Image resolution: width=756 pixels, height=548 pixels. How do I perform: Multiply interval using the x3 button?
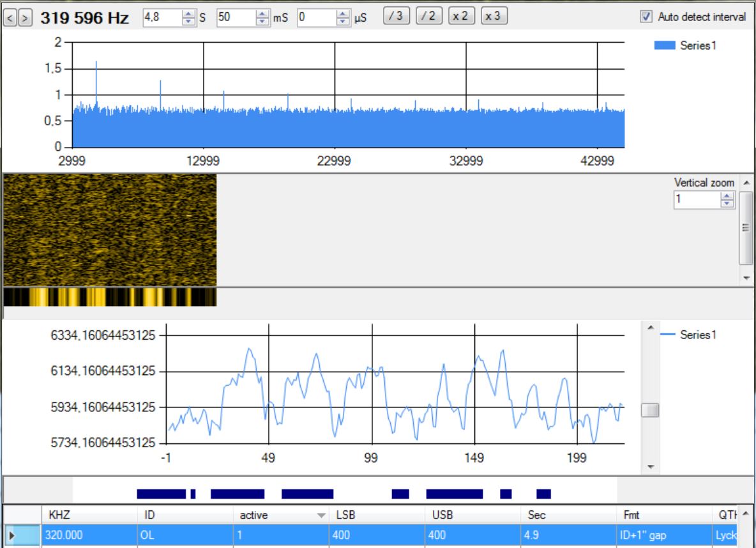[x=494, y=16]
